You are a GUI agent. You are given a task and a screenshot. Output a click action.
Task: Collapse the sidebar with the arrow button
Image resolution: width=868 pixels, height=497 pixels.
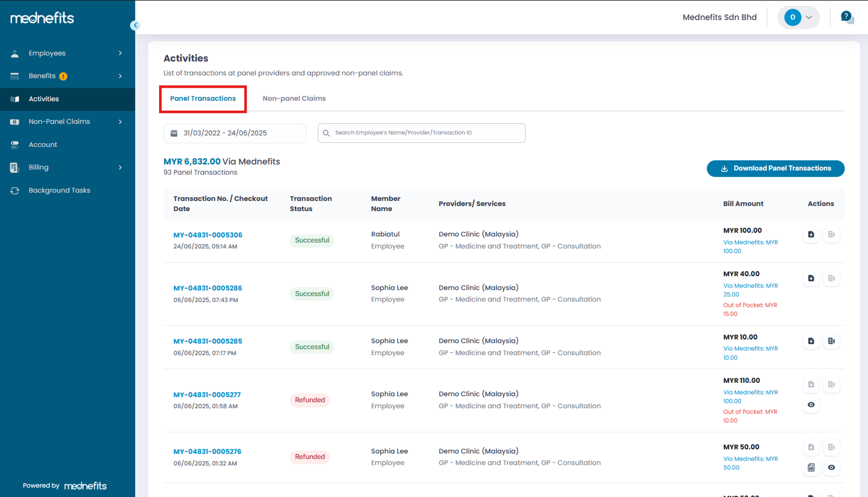[x=135, y=25]
